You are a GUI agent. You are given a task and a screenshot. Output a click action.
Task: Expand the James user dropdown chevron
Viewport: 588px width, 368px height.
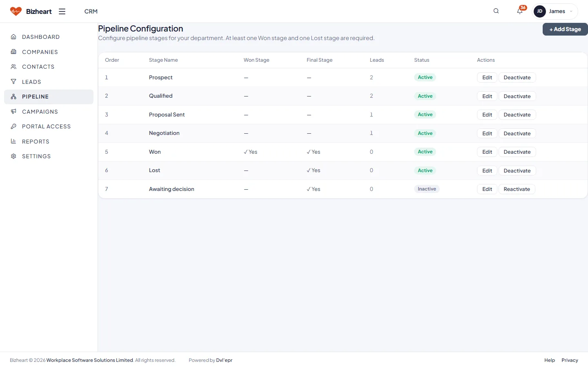(571, 11)
